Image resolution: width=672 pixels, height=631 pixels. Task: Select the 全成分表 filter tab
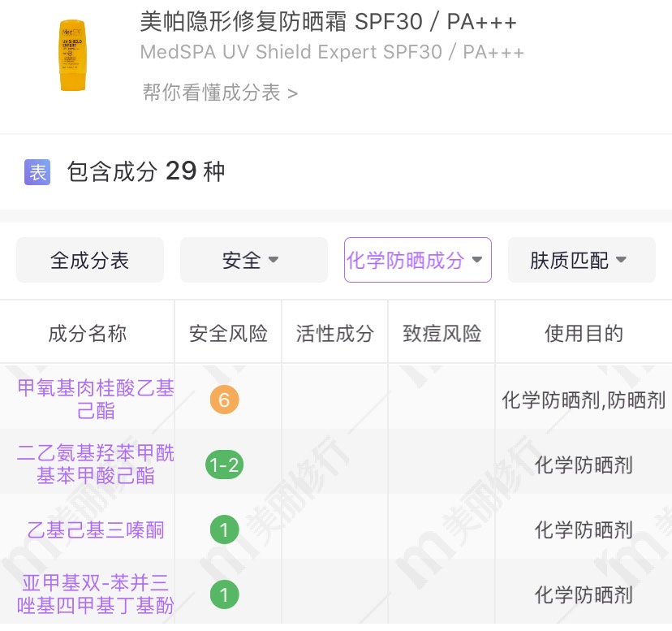pos(90,260)
